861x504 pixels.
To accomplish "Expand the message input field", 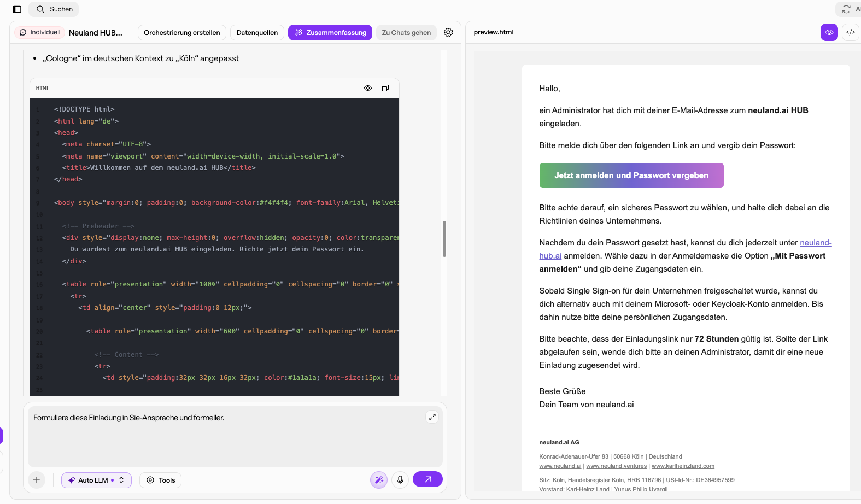I will pyautogui.click(x=432, y=417).
